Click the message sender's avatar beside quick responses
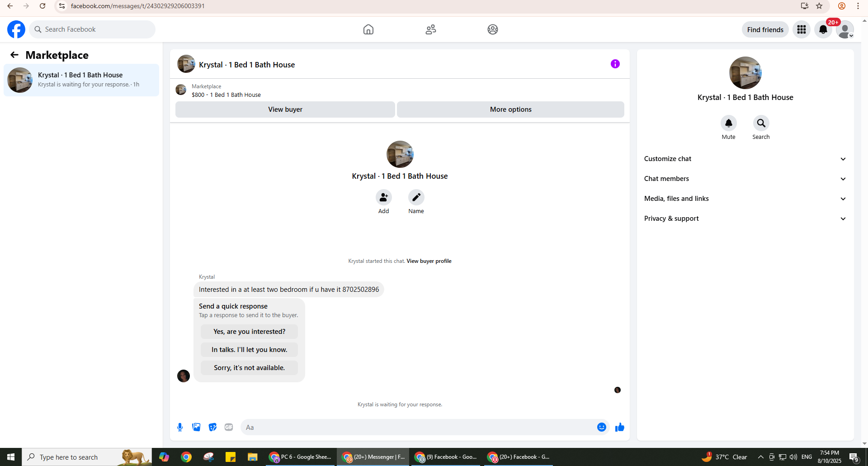The height and width of the screenshot is (466, 868). coord(184,376)
